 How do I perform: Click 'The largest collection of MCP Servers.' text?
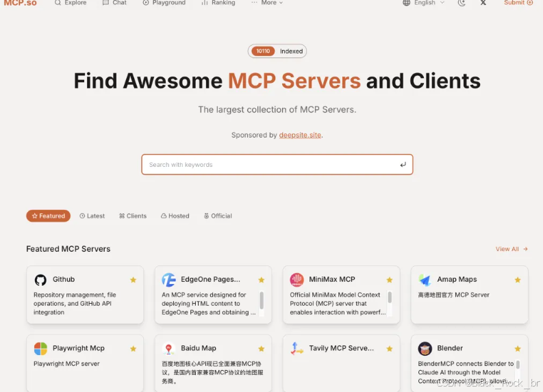[277, 109]
